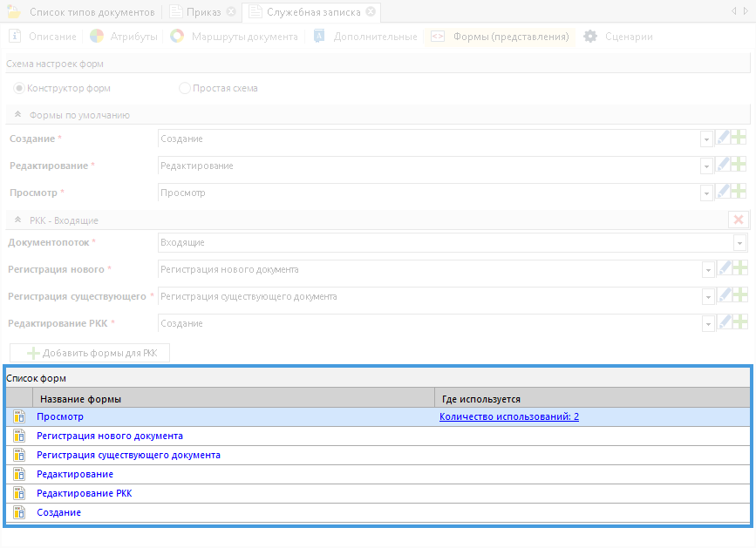Viewport: 756px width, 548px height.
Task: Select the Конструктор форм radio button
Action: [x=20, y=88]
